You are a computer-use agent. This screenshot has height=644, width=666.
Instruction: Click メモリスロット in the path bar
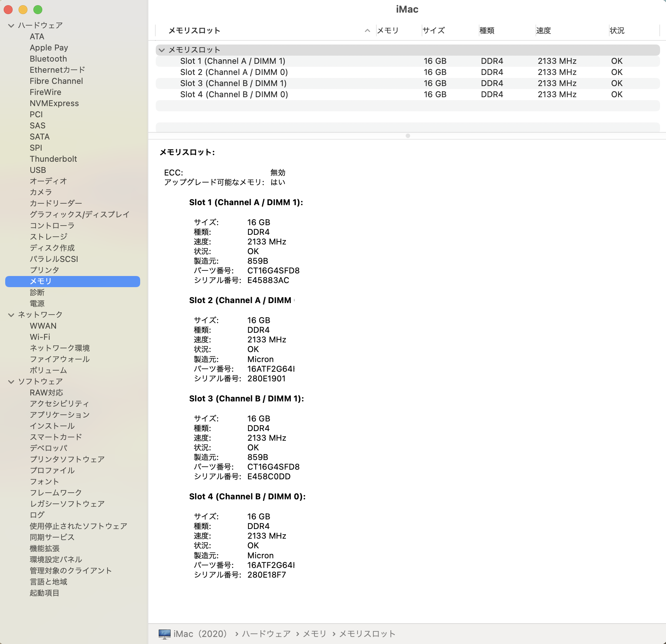[x=367, y=634]
